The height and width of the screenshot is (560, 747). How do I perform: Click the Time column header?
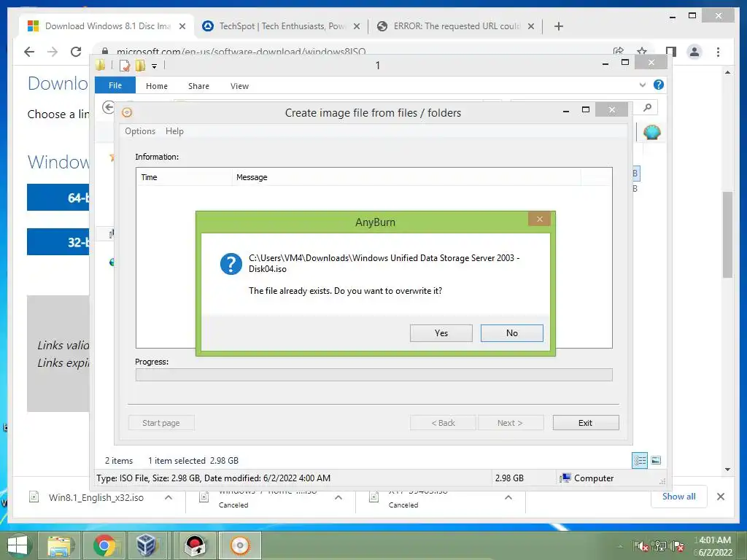coord(184,177)
